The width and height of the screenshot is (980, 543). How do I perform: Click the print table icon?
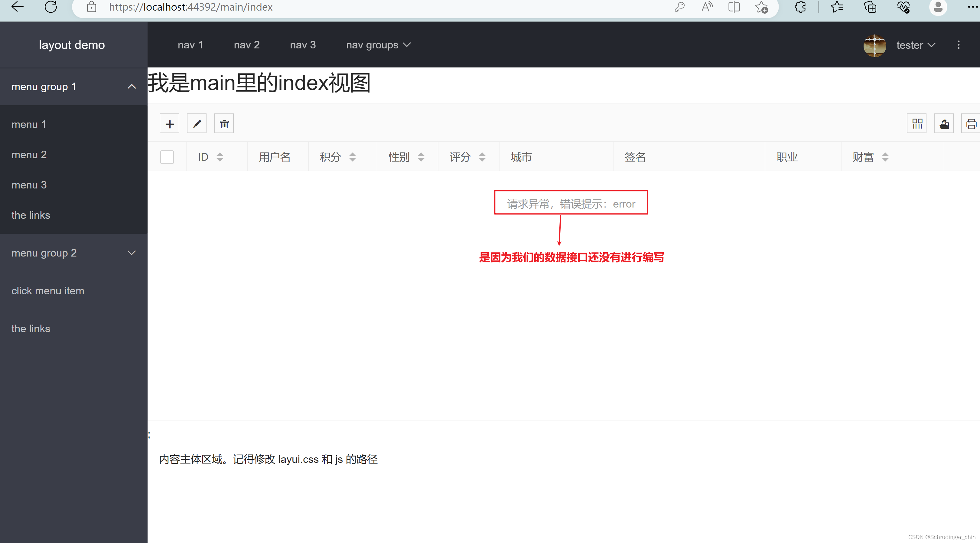point(971,123)
